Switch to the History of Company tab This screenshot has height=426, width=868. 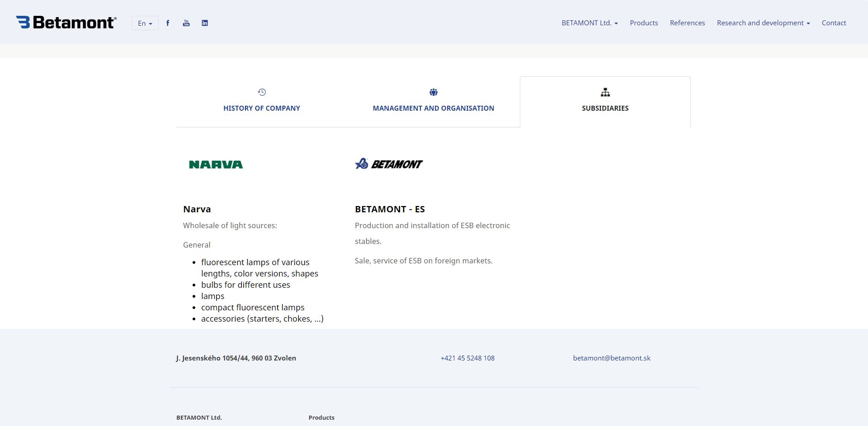click(262, 102)
